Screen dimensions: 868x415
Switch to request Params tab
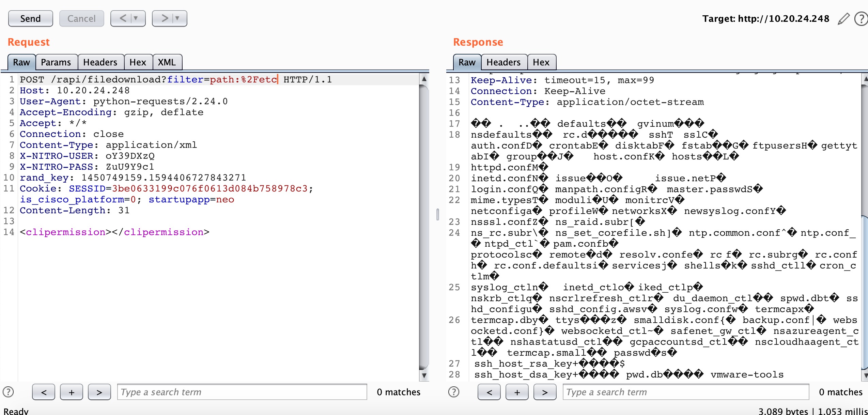click(56, 62)
